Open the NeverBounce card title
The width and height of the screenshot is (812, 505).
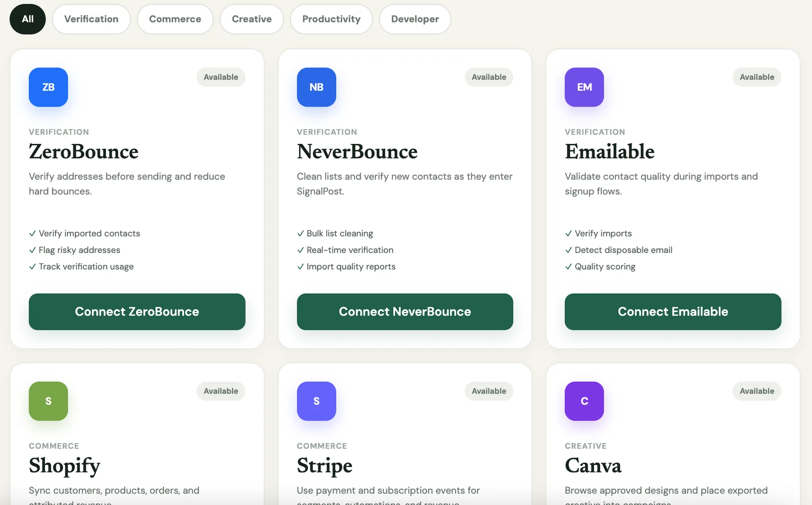(x=357, y=152)
